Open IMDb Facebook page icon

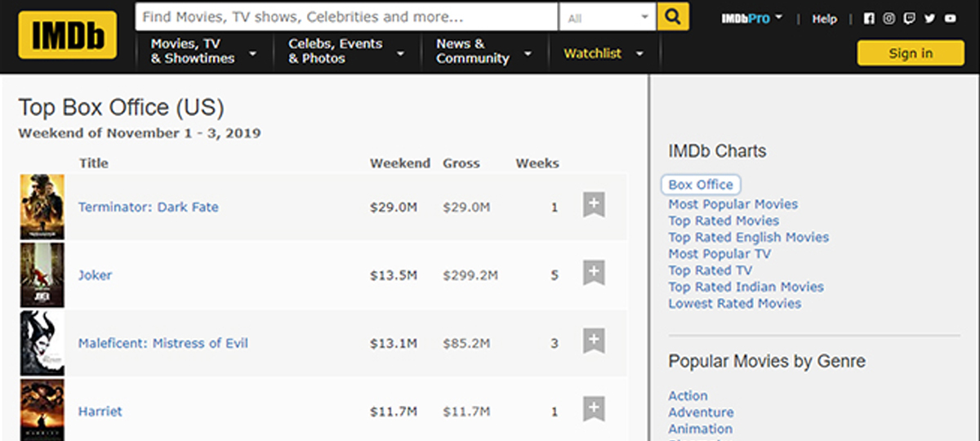(869, 19)
